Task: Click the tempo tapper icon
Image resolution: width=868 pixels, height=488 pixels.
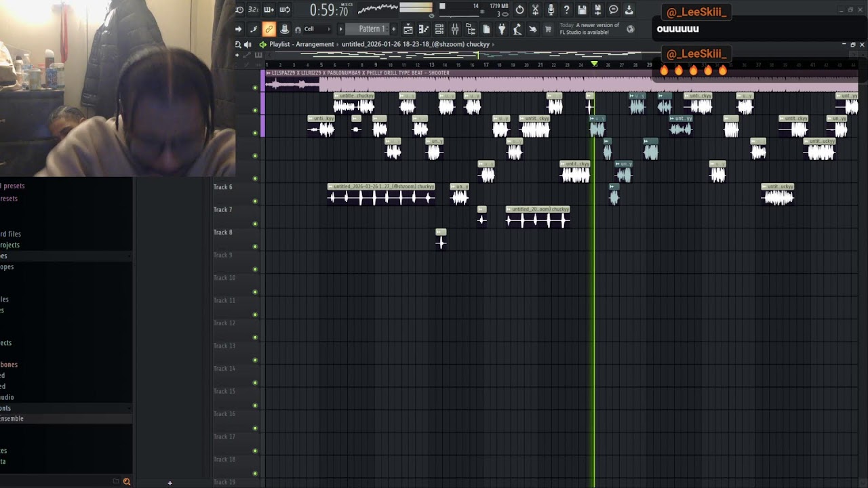Action: [517, 29]
